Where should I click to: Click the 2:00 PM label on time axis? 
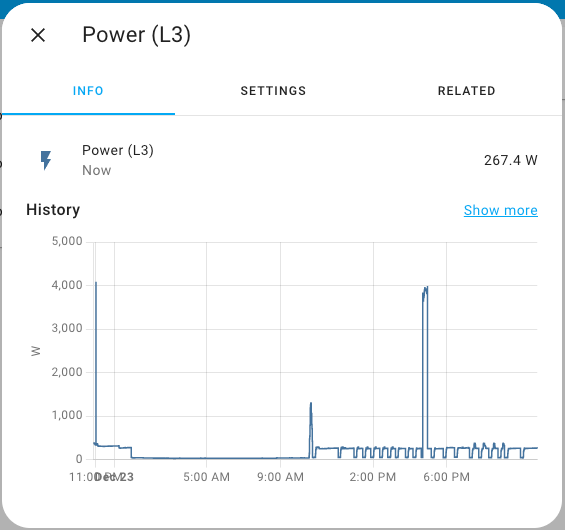pyautogui.click(x=373, y=477)
